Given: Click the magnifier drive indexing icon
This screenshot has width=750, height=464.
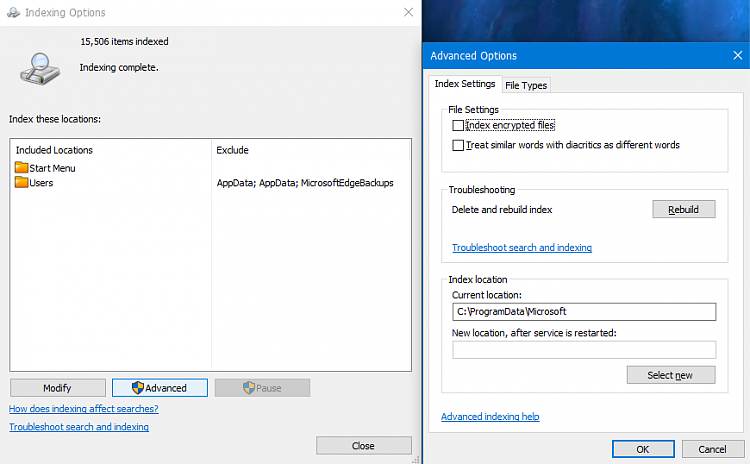Looking at the screenshot, I should (40, 69).
